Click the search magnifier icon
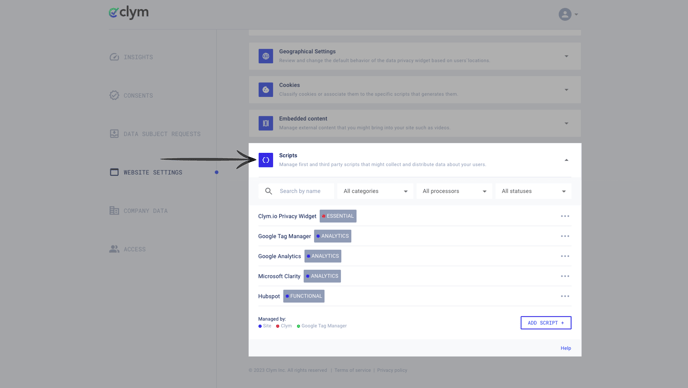Image resolution: width=688 pixels, height=388 pixels. (x=269, y=191)
